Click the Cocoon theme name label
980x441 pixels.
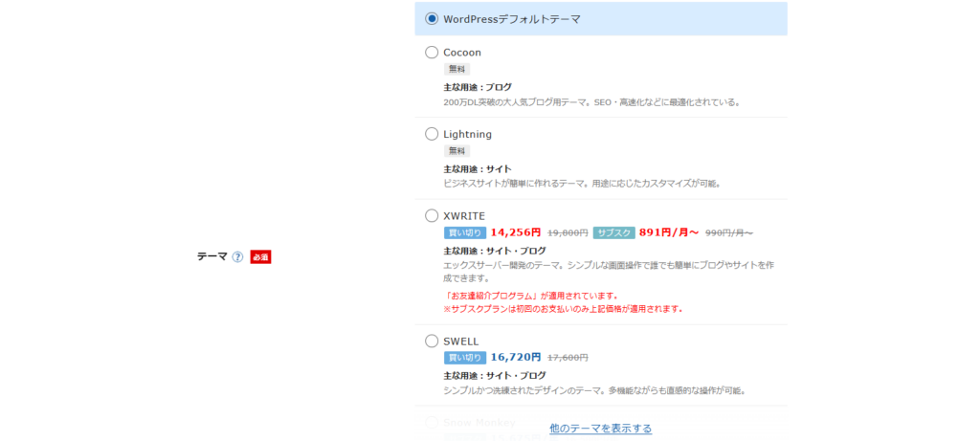tap(462, 53)
